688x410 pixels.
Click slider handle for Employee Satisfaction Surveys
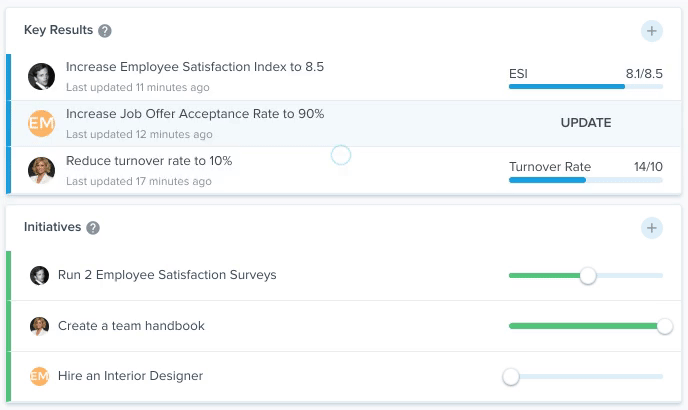click(x=588, y=276)
